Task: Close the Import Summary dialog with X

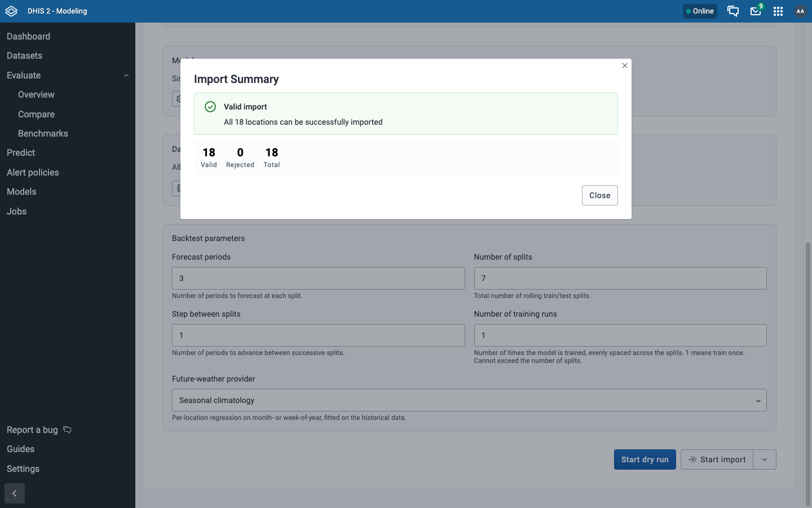Action: pyautogui.click(x=625, y=65)
